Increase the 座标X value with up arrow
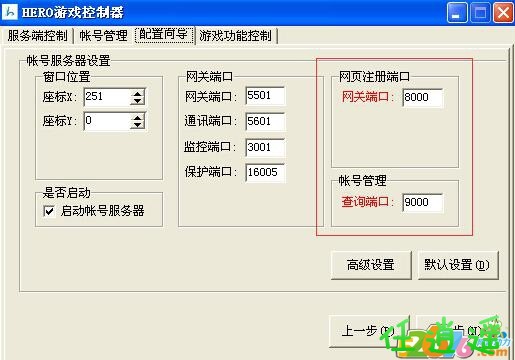 [137, 94]
